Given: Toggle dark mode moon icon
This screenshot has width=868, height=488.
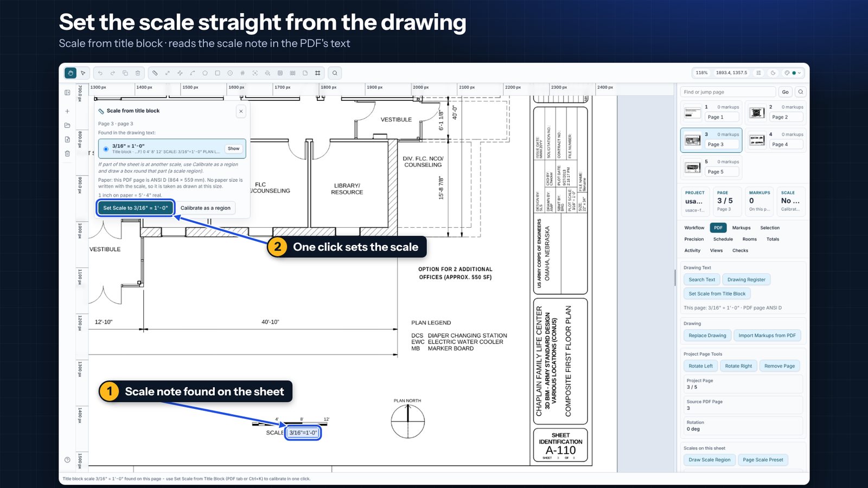Looking at the screenshot, I should tap(773, 73).
